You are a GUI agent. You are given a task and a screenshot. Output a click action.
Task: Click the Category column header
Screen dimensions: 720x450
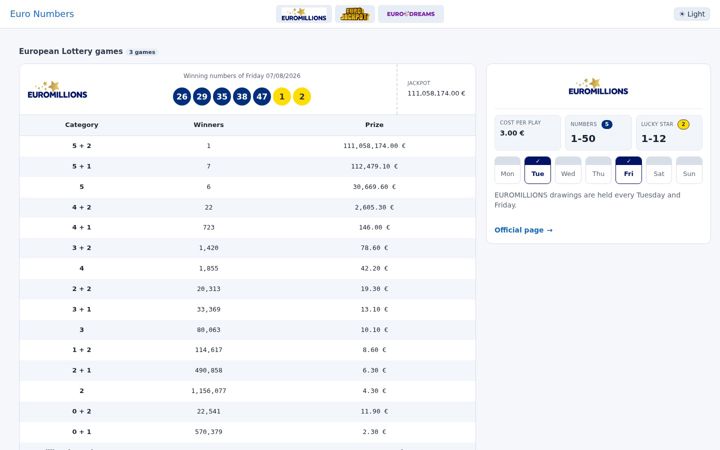click(x=82, y=125)
